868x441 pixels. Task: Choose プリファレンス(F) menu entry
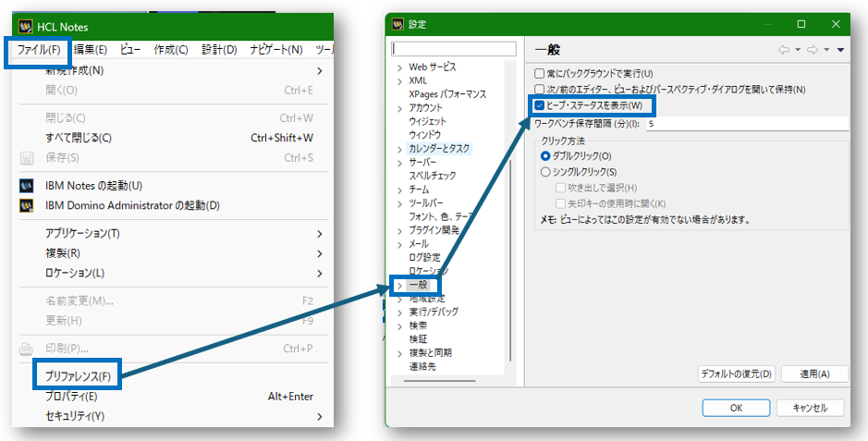[x=78, y=377]
